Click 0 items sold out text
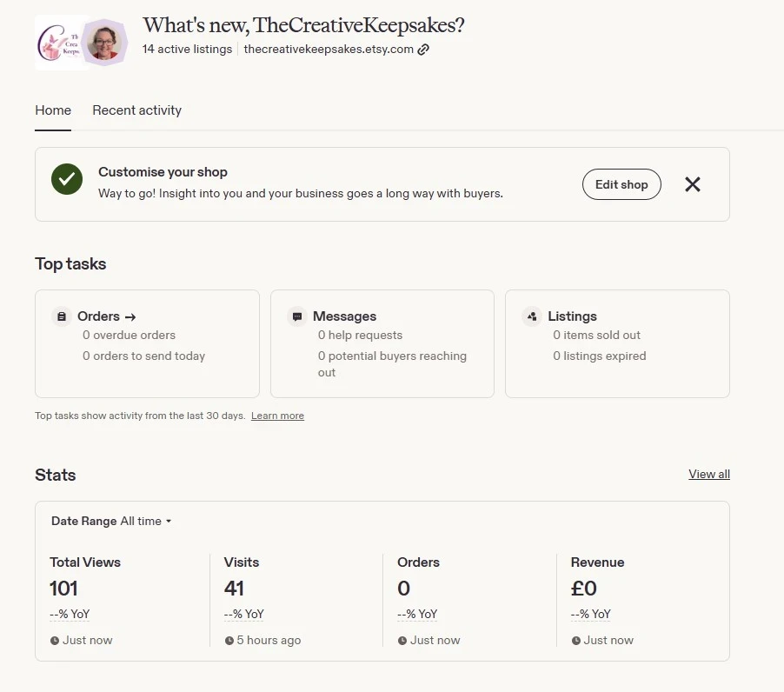Viewport: 784px width, 692px height. click(x=596, y=335)
